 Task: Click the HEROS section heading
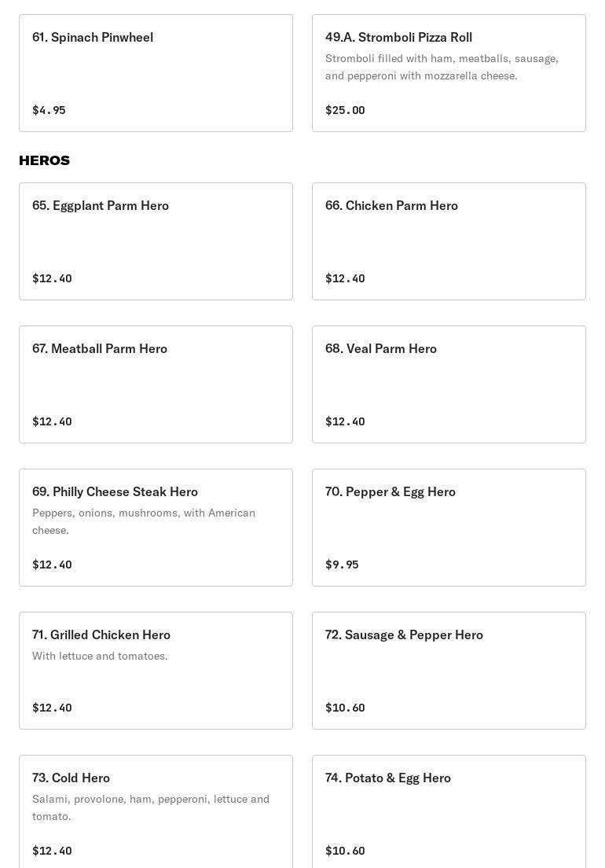[x=44, y=160]
